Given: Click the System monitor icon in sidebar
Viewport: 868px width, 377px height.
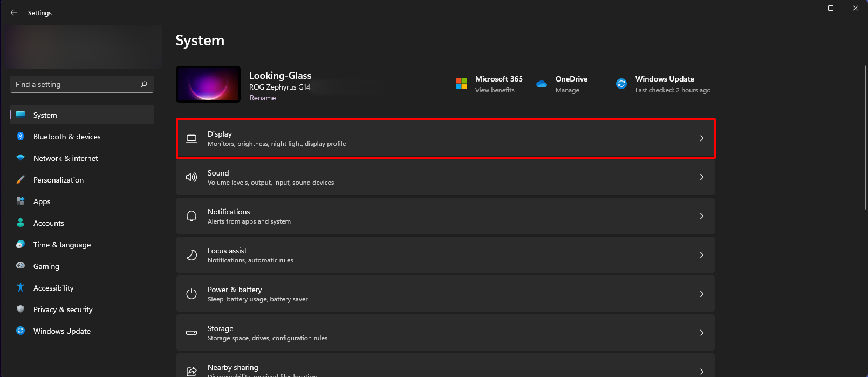Looking at the screenshot, I should coord(20,115).
